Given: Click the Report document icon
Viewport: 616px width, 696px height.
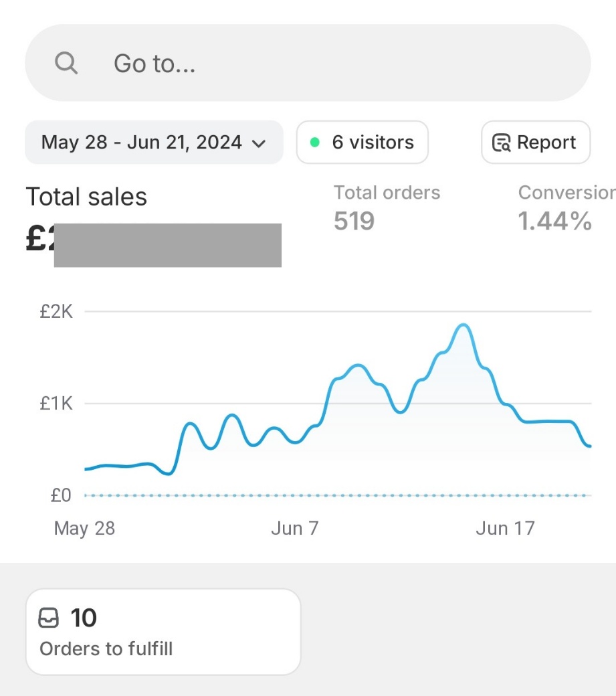Looking at the screenshot, I should pos(501,143).
